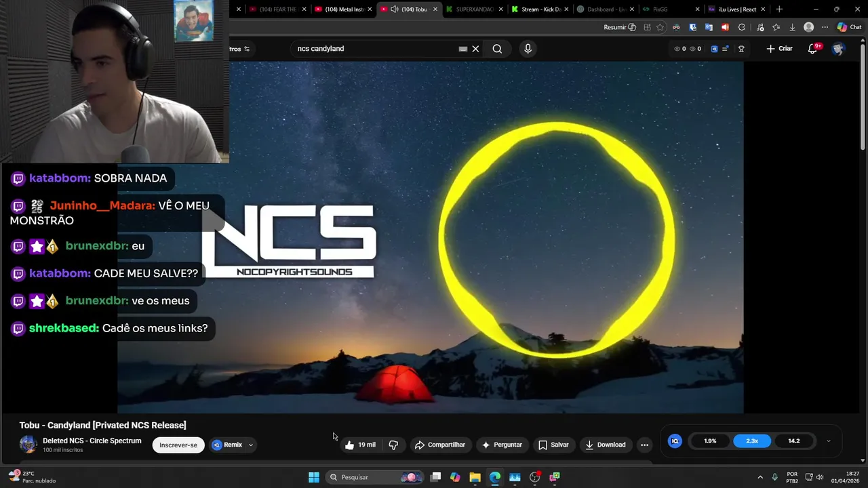This screenshot has height=488, width=868.
Task: Dislike the video with thumbs down
Action: pyautogui.click(x=393, y=445)
